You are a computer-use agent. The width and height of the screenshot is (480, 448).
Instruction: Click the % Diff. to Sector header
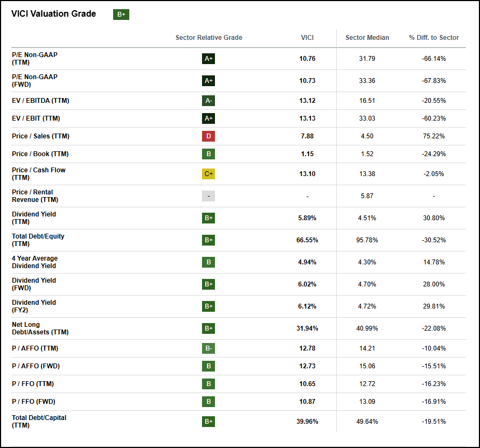[434, 38]
